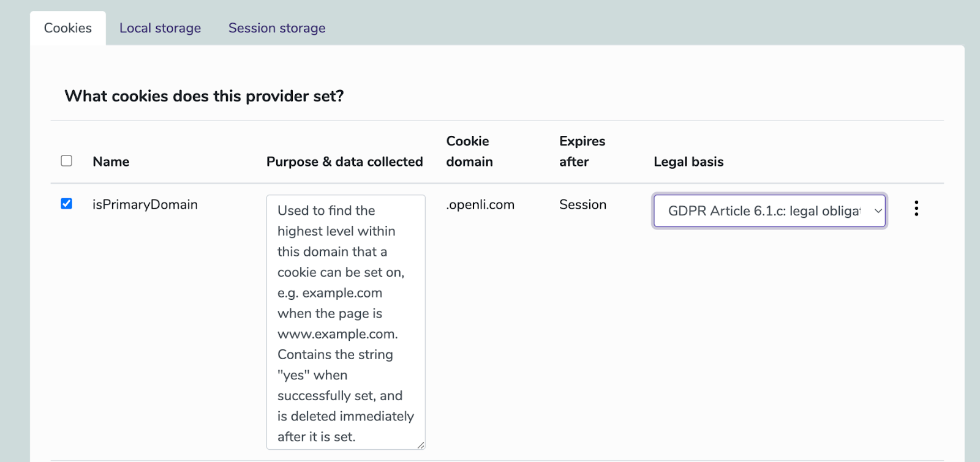Click the textarea resize handle corner
The image size is (980, 462).
pos(421,445)
